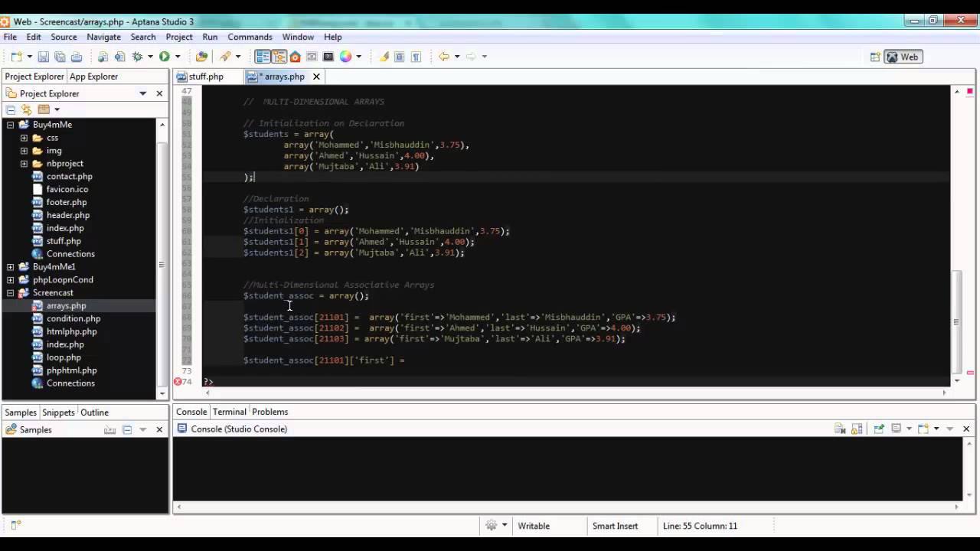This screenshot has width=980, height=551.
Task: Click the Open Type toolbar icon
Action: (201, 57)
